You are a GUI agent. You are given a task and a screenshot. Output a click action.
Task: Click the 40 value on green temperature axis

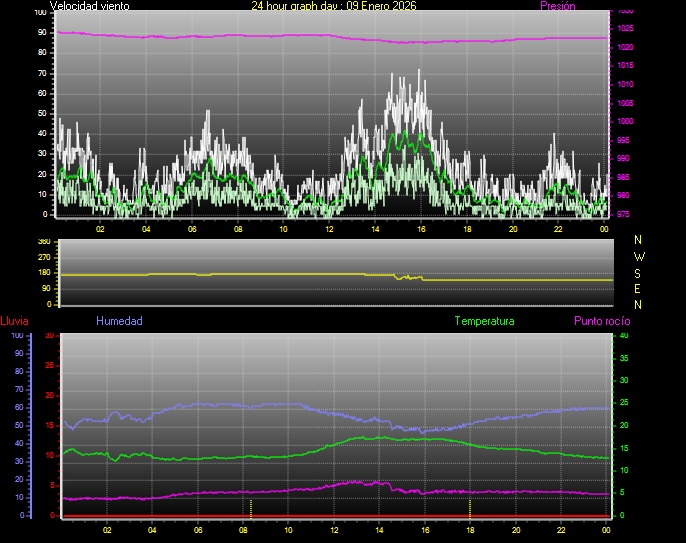[625, 335]
